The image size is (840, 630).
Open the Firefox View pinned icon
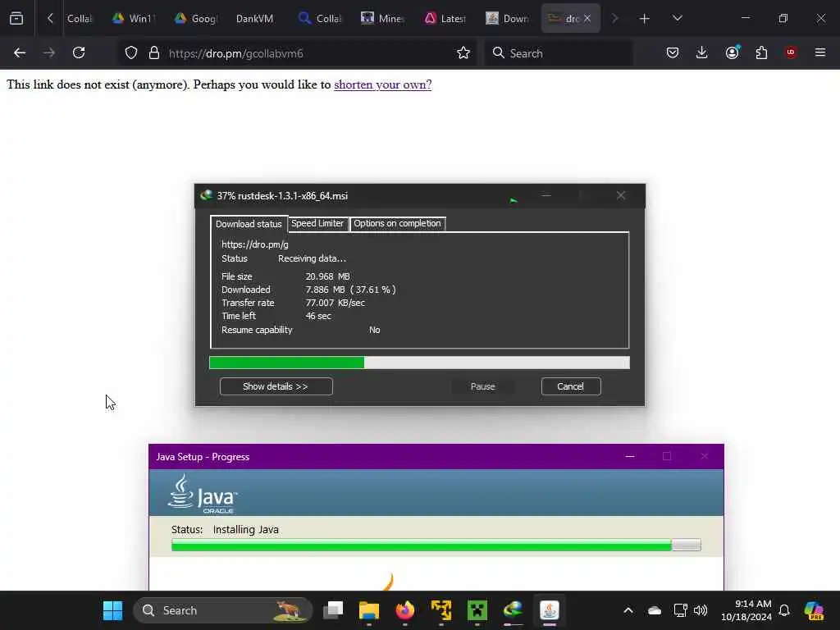pyautogui.click(x=16, y=18)
